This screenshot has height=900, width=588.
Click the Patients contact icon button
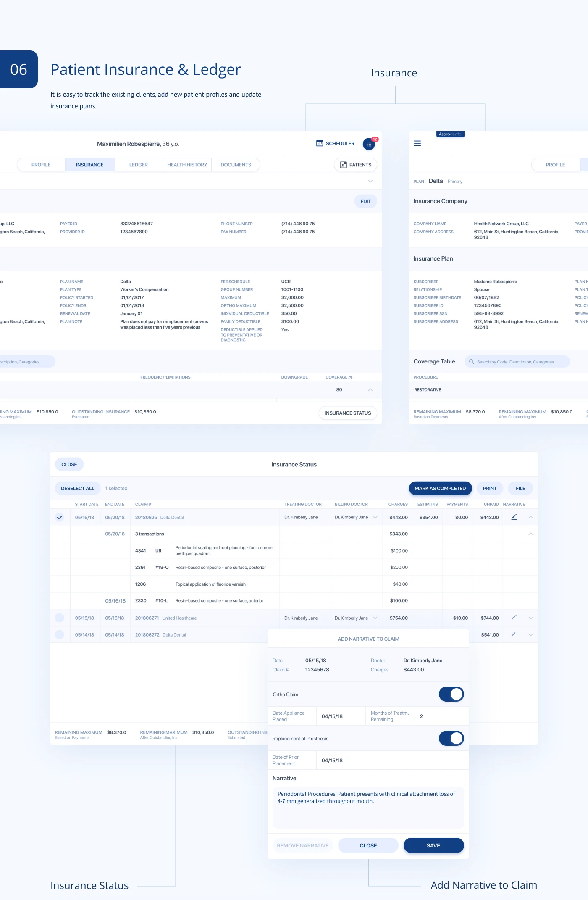pos(355,165)
